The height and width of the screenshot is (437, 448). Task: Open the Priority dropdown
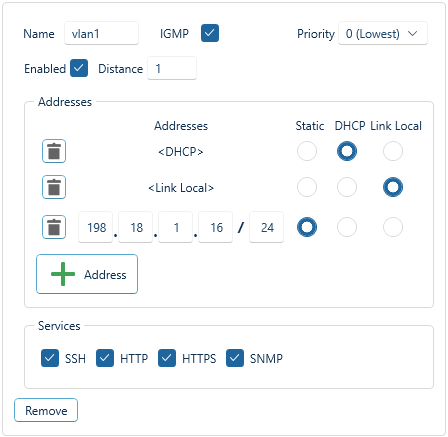[383, 33]
